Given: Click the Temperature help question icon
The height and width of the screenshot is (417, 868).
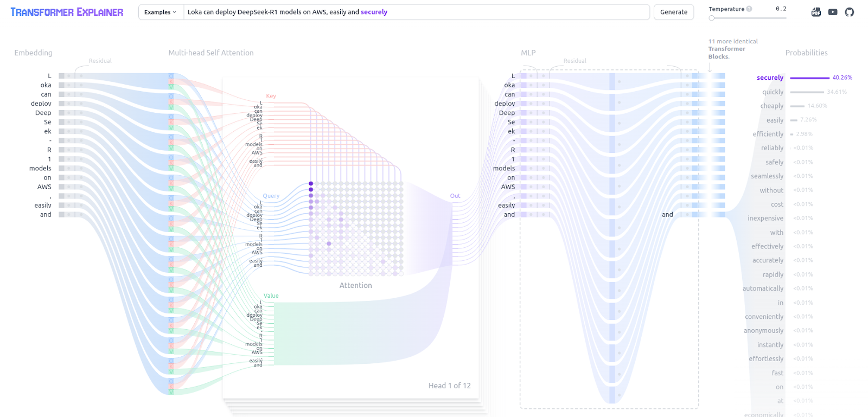Looking at the screenshot, I should point(749,9).
